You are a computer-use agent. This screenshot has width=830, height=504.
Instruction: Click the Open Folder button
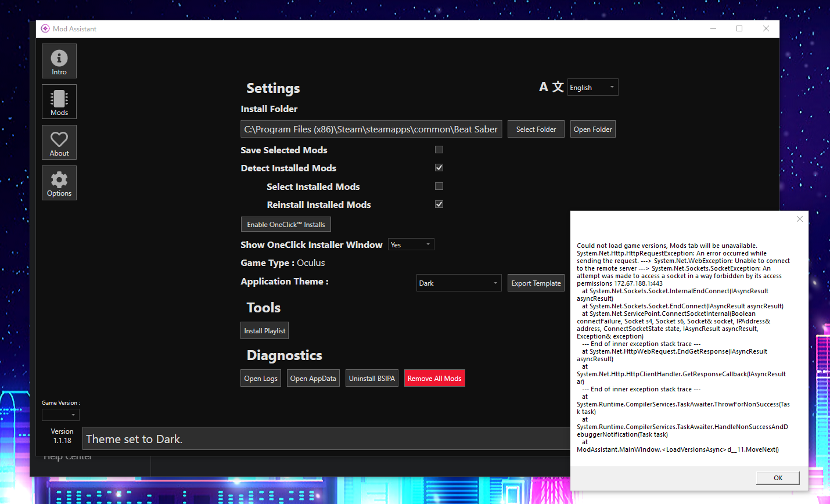pos(593,129)
